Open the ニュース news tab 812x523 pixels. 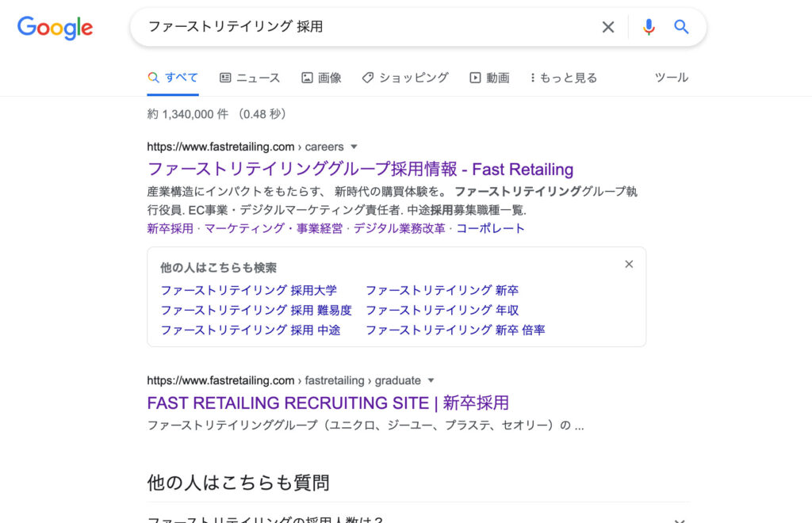[250, 78]
